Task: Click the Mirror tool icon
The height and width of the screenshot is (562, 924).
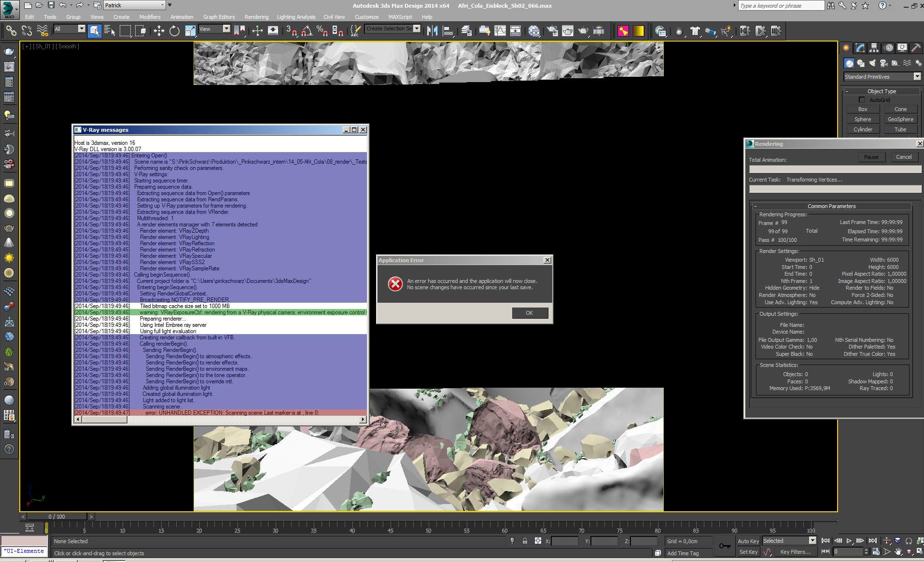Action: pos(432,31)
